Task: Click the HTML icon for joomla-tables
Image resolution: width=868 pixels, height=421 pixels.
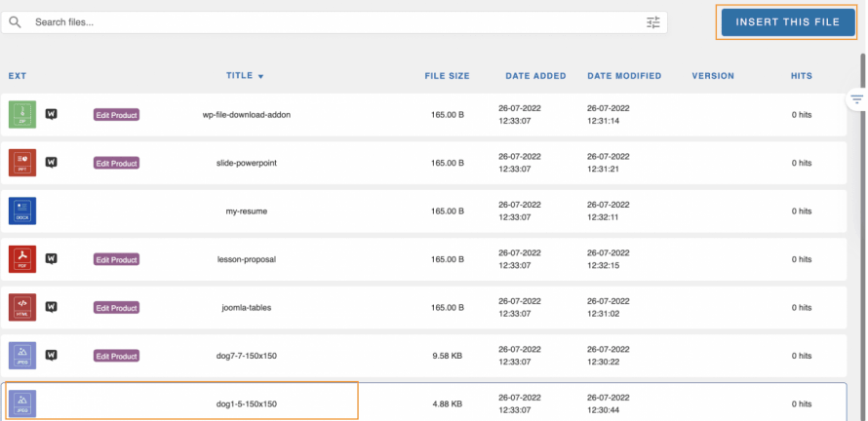Action: [x=22, y=307]
